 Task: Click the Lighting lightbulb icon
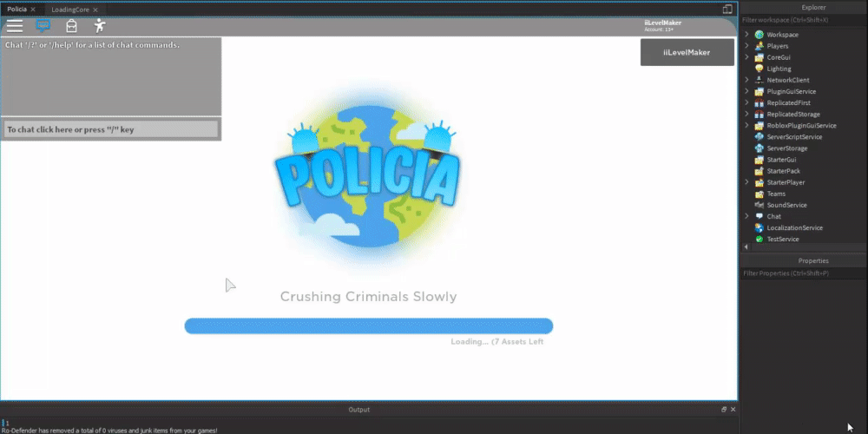[x=759, y=69]
